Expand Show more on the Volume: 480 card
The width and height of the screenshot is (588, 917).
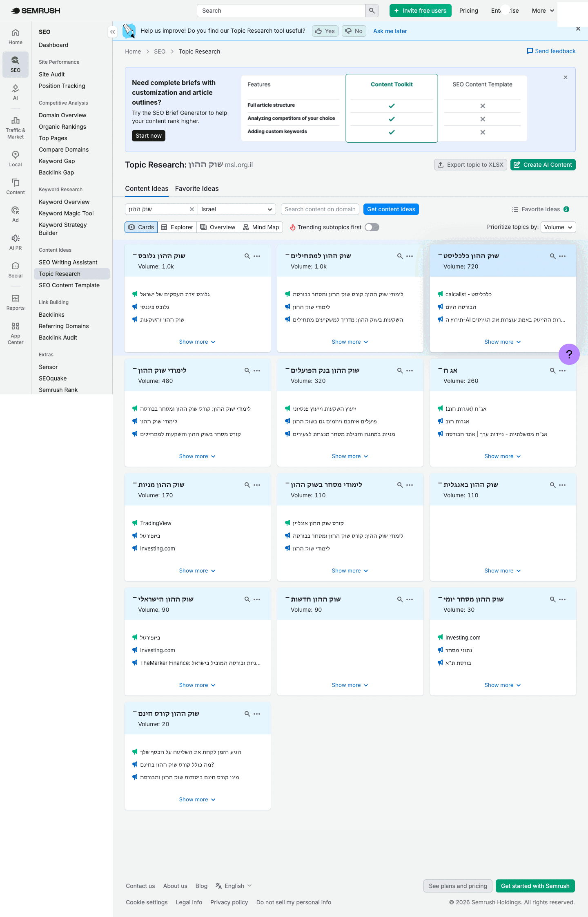(197, 456)
